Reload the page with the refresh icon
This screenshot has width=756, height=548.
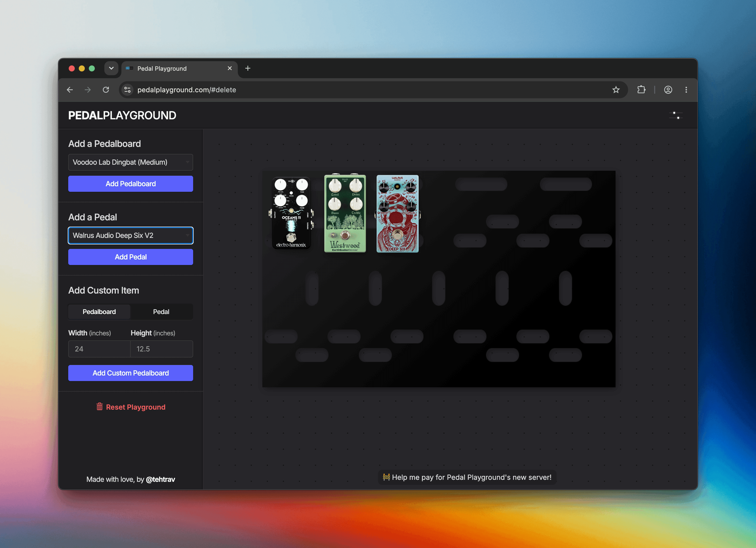[x=106, y=89]
